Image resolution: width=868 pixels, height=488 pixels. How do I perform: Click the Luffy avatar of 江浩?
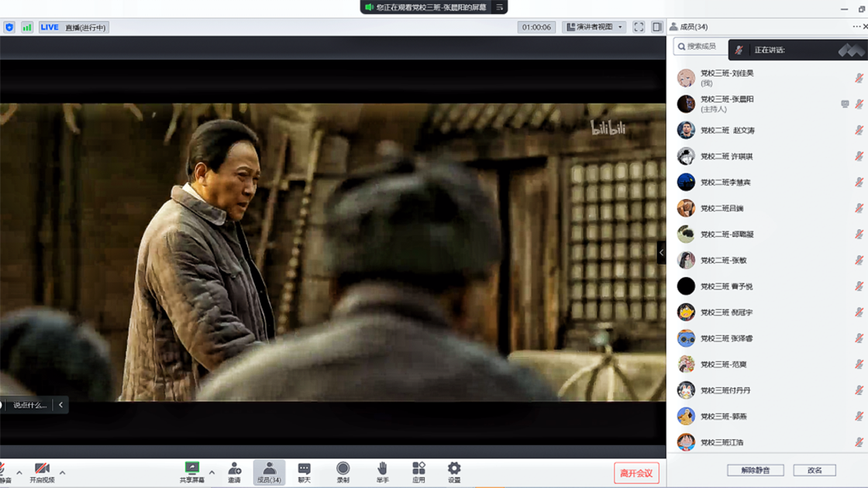click(x=686, y=442)
